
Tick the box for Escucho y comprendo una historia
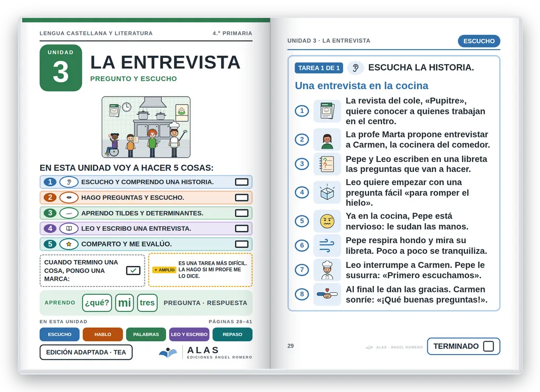pyautogui.click(x=242, y=182)
